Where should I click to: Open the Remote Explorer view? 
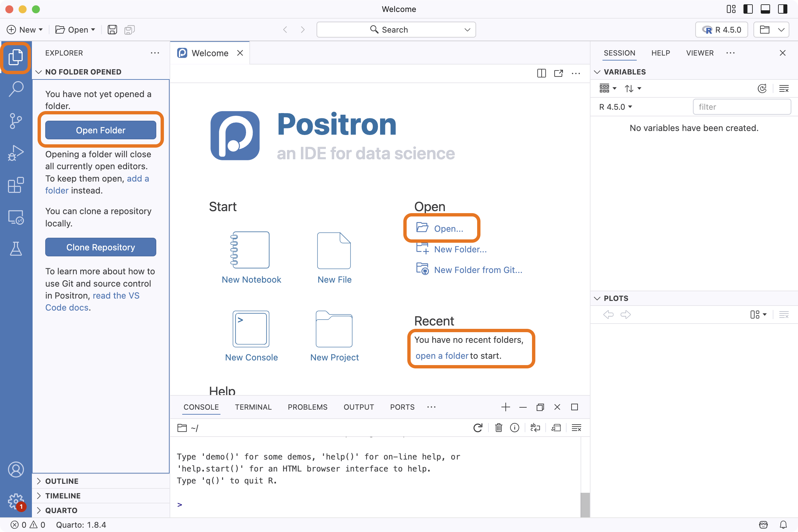[x=16, y=217]
